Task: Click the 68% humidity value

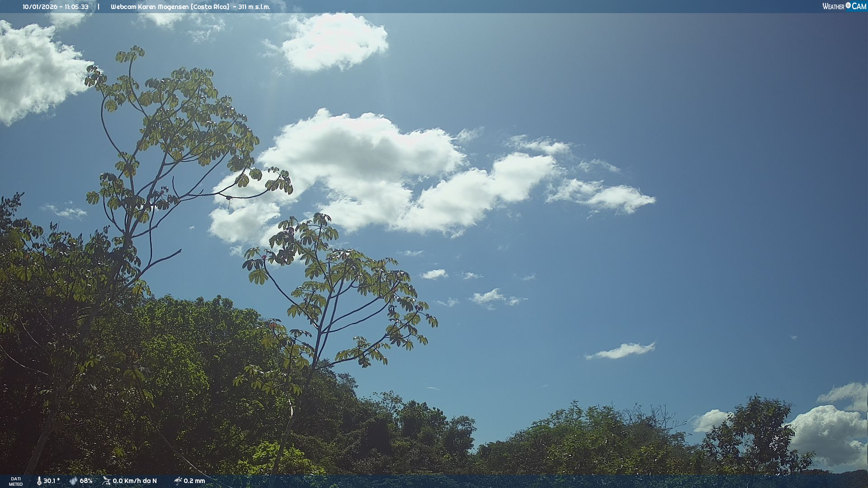Action: [x=86, y=481]
